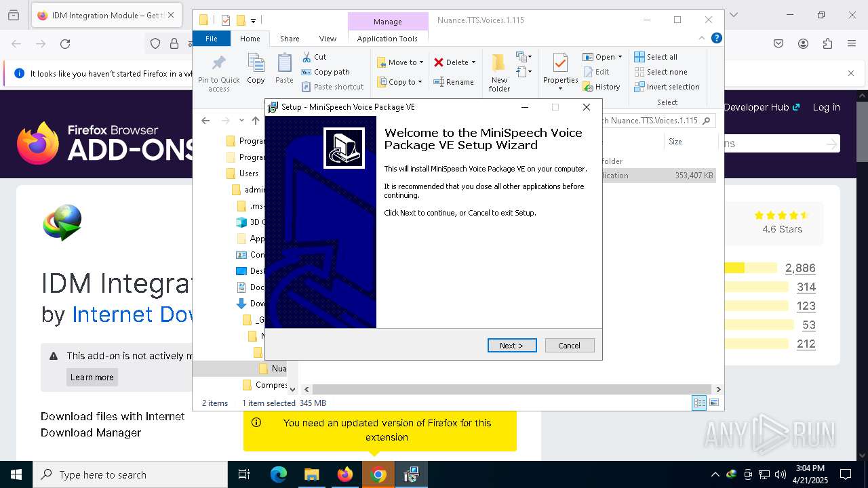Switch to the Home ribbon tab
868x488 pixels.
[250, 39]
